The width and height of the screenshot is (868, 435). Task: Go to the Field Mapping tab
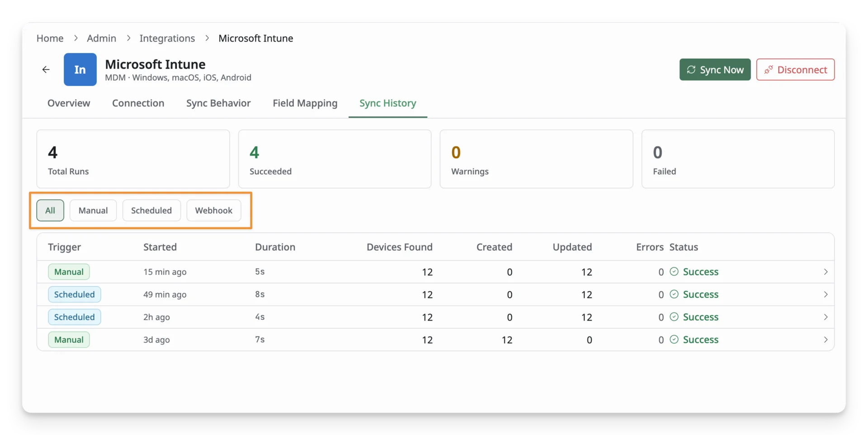click(305, 103)
